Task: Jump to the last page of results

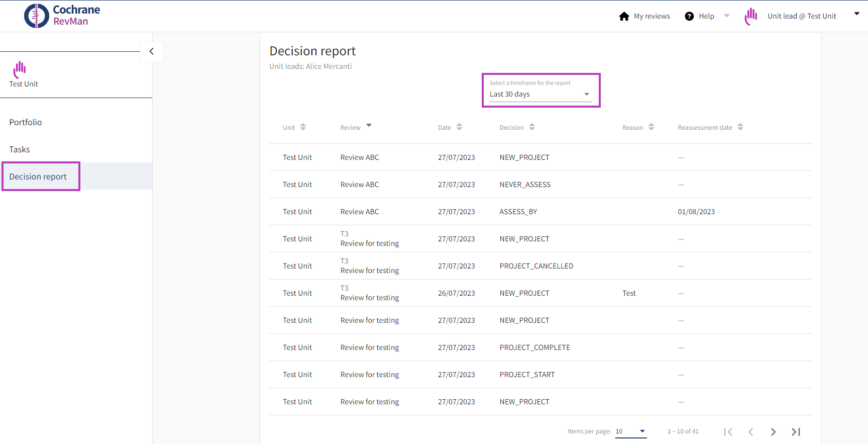Action: (x=796, y=431)
